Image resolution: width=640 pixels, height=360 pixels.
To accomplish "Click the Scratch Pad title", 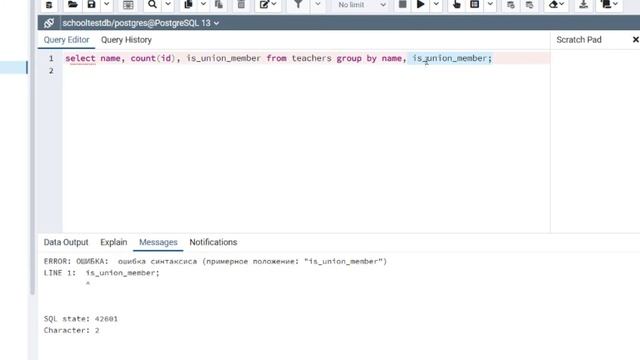I will pyautogui.click(x=579, y=40).
